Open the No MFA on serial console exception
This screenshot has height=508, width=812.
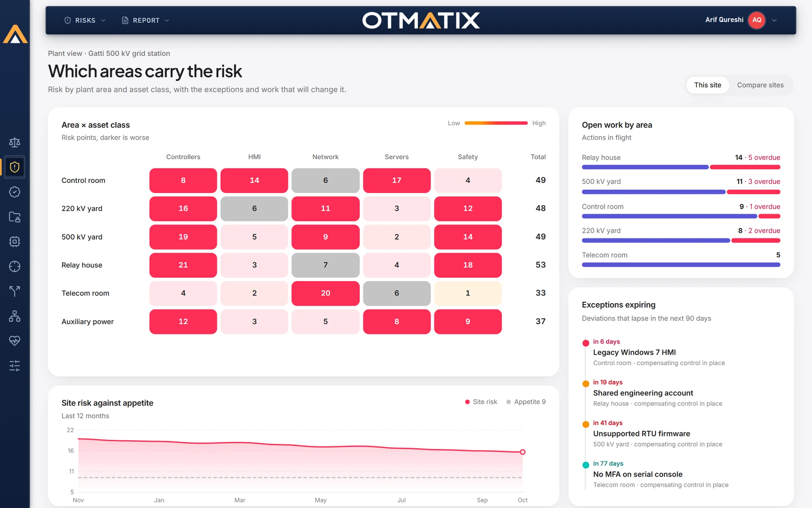tap(637, 474)
